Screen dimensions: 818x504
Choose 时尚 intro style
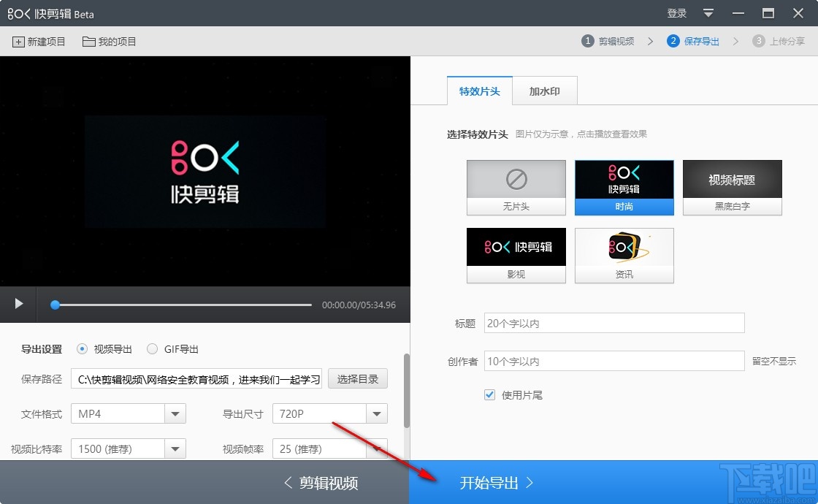click(624, 188)
